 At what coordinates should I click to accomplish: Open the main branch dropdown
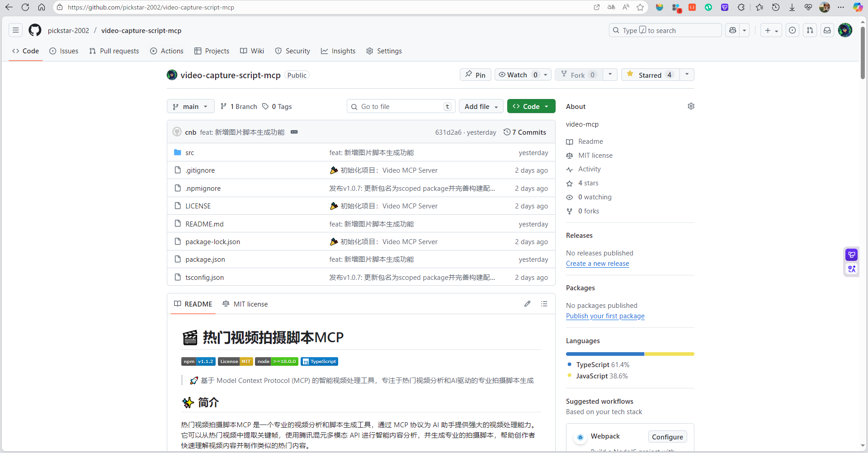(191, 106)
